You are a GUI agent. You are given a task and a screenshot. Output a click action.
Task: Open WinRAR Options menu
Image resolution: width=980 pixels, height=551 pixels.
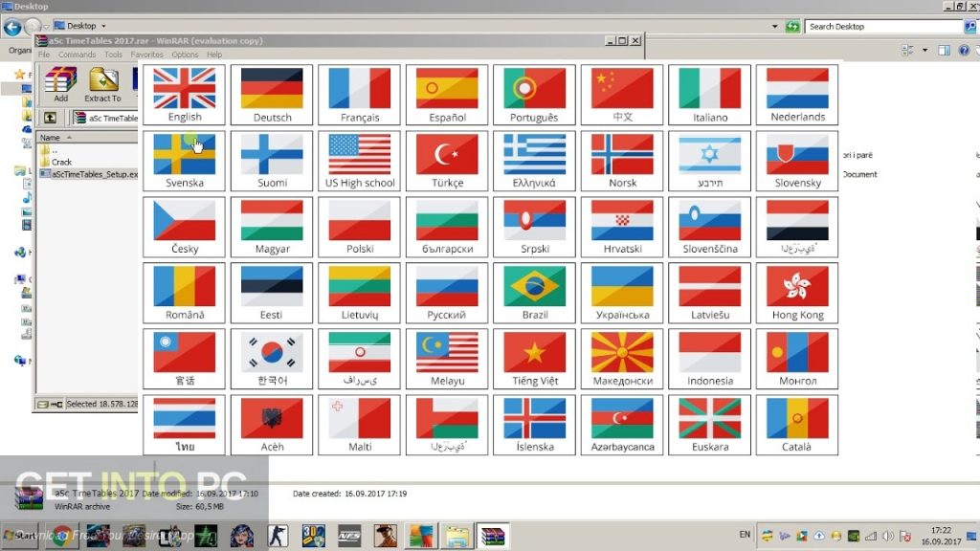click(x=185, y=55)
